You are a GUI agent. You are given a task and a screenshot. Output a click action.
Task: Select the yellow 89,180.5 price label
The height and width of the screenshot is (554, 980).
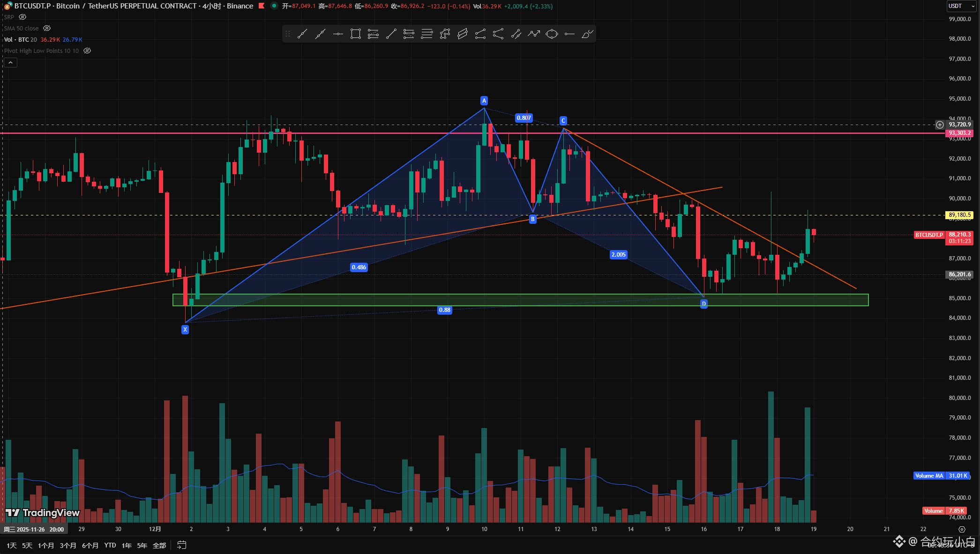(x=960, y=215)
